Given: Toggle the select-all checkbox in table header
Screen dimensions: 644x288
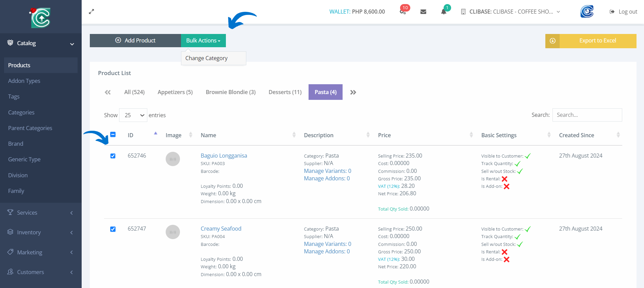Looking at the screenshot, I should coord(113,134).
